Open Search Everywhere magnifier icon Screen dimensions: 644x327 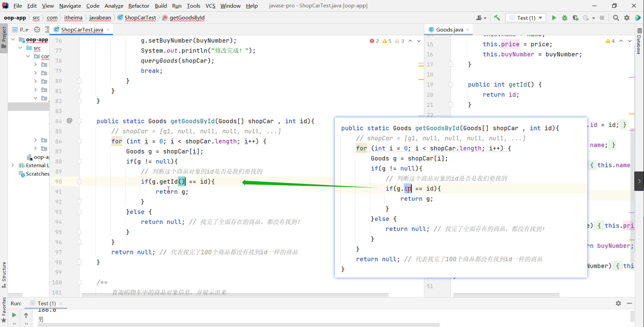point(616,18)
